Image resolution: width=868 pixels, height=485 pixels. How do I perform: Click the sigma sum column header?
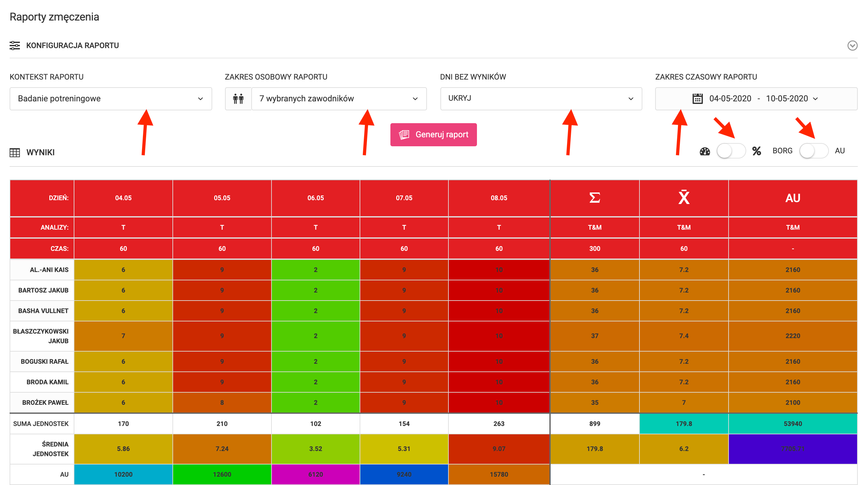point(594,198)
